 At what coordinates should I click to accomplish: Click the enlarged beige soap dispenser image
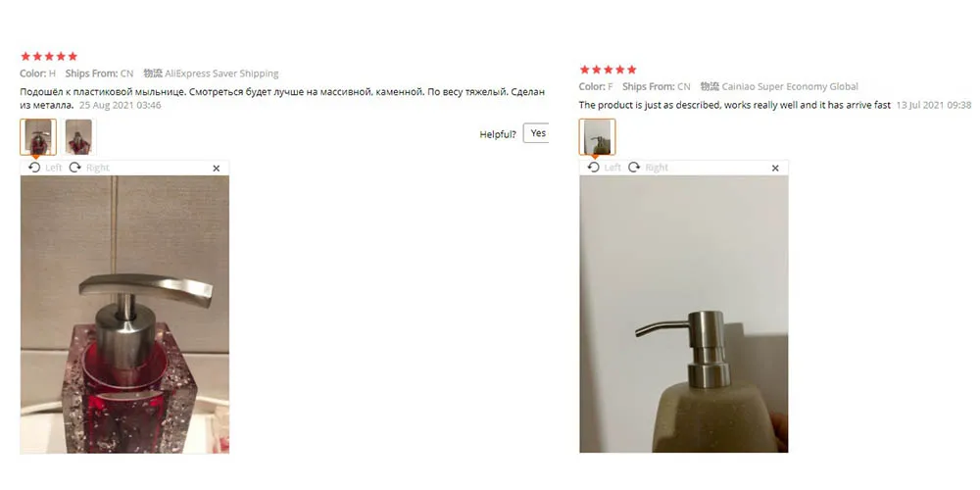[x=684, y=314]
